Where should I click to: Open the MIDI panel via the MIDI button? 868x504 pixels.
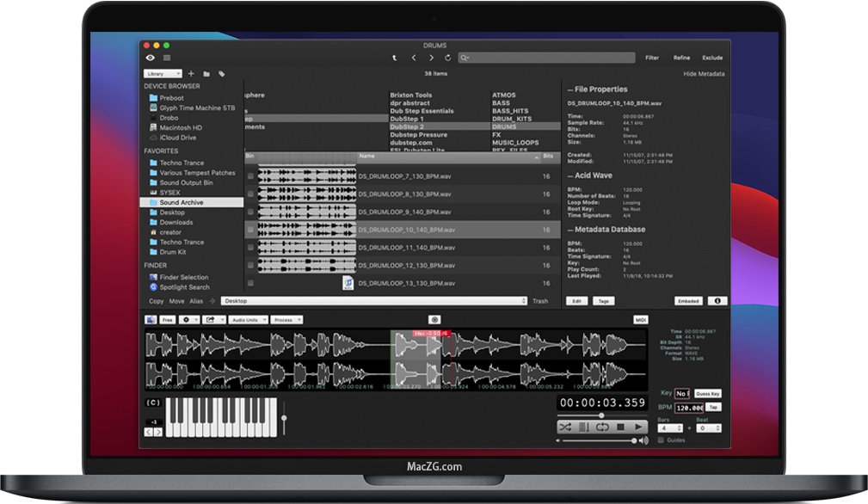[639, 319]
